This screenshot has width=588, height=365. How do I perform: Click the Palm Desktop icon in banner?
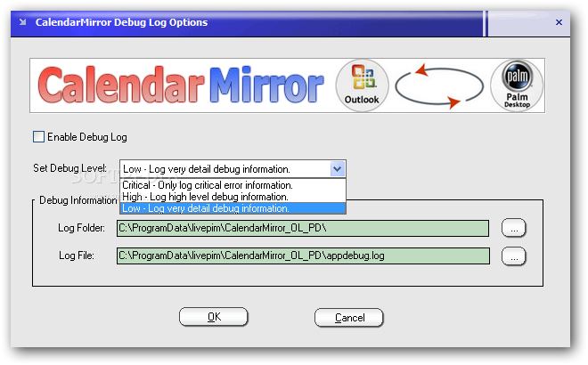click(517, 85)
